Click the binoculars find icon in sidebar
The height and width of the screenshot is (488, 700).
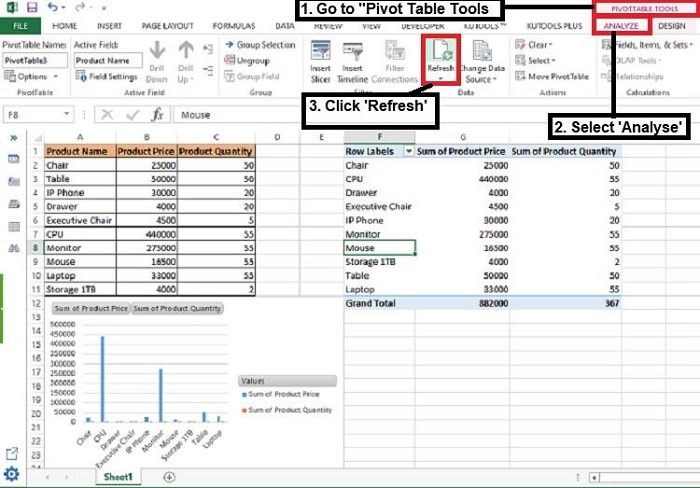click(13, 248)
